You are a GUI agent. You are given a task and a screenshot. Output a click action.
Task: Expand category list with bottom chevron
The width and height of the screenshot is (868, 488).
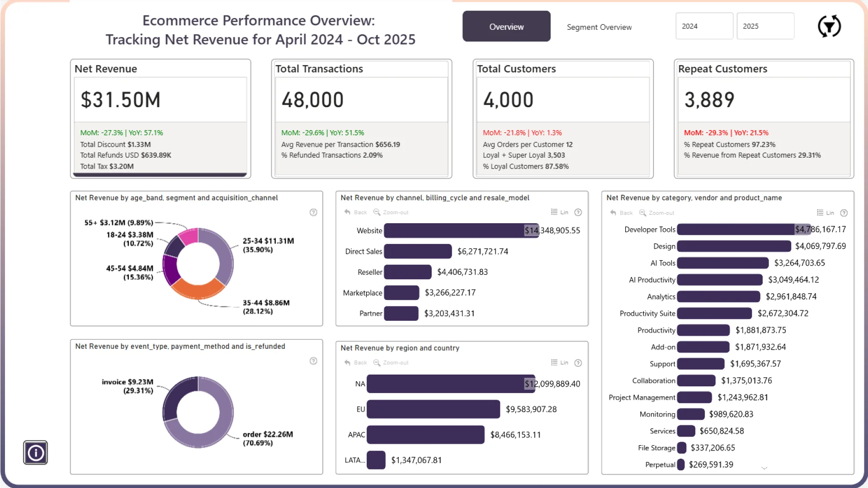click(x=764, y=468)
